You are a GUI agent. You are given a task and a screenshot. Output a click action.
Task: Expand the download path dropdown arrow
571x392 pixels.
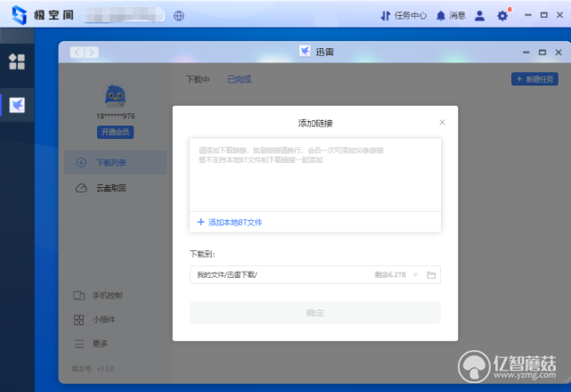(415, 275)
